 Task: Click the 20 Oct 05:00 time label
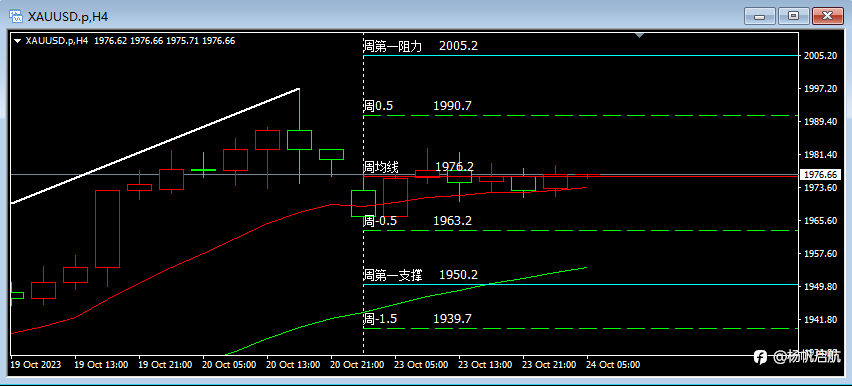(x=229, y=364)
